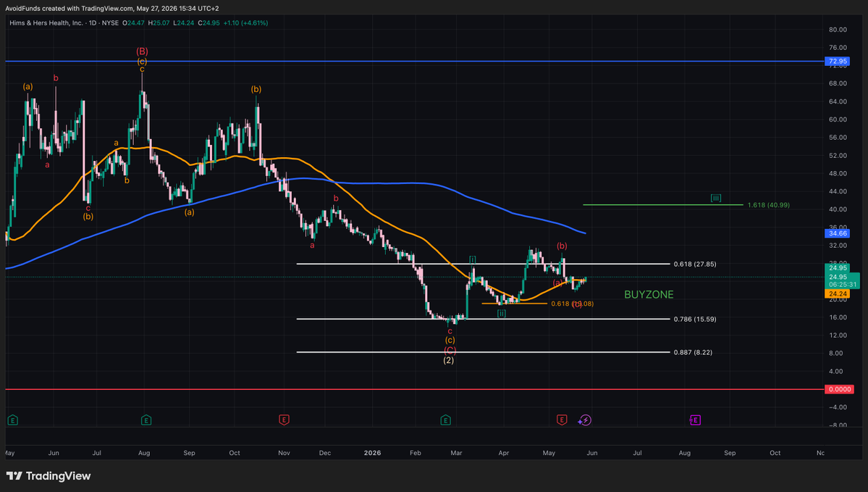Click the Hims & Hers Health, Inc. symbol title
The height and width of the screenshot is (492, 868).
tap(46, 22)
